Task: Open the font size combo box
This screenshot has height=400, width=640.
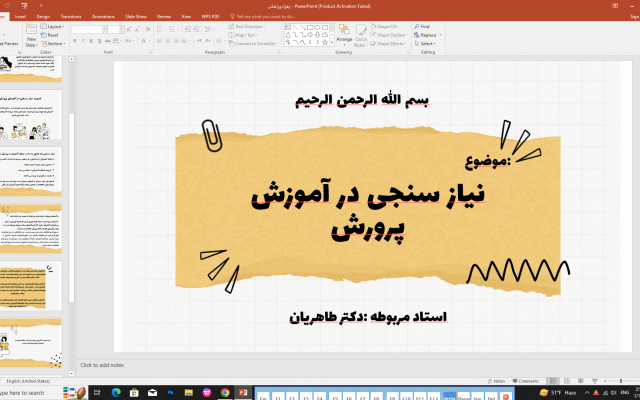Action: [x=116, y=29]
